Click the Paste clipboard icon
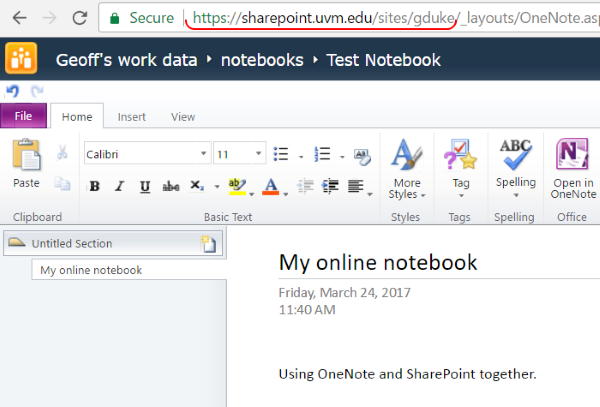Viewport: 600px width, 407px height. (26, 155)
